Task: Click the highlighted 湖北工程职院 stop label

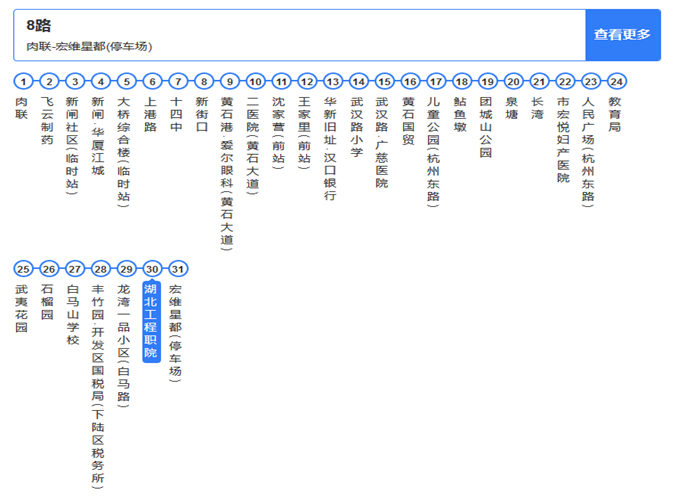Action: tap(151, 322)
